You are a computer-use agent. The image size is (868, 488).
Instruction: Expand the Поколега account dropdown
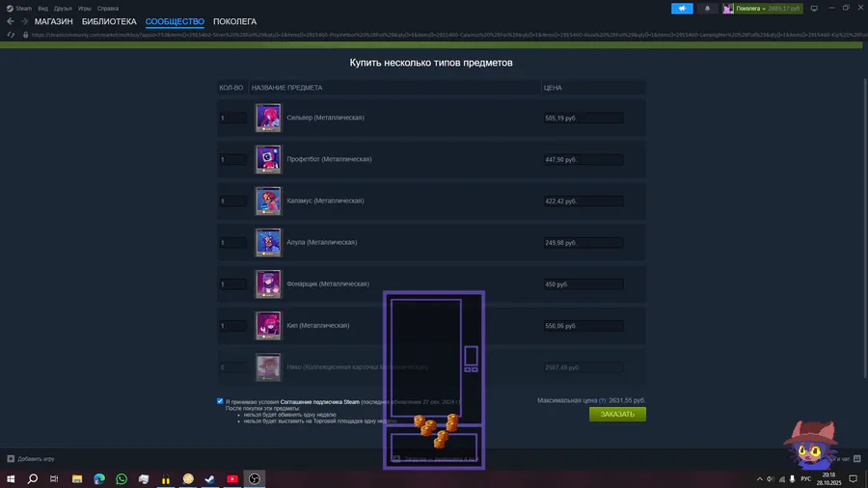(750, 9)
